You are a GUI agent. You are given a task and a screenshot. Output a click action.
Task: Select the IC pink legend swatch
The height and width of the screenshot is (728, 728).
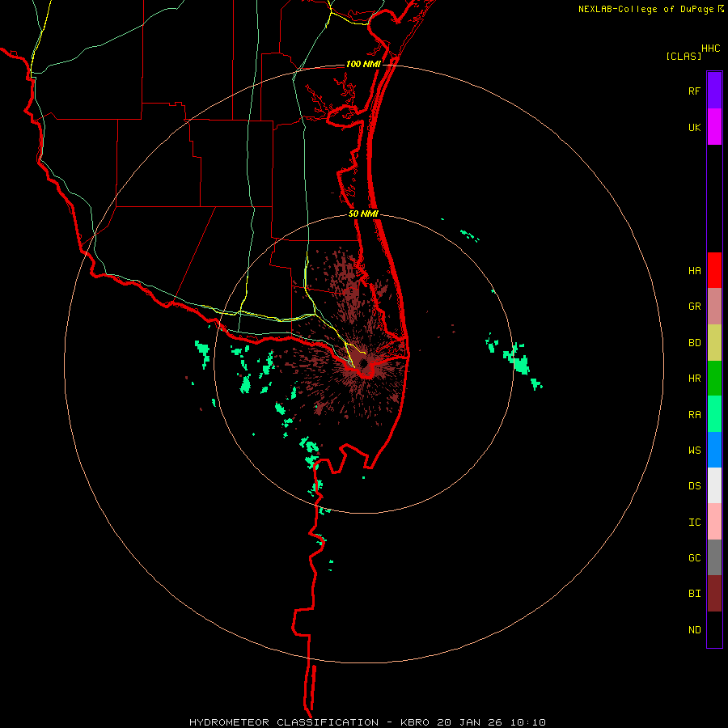pos(714,522)
